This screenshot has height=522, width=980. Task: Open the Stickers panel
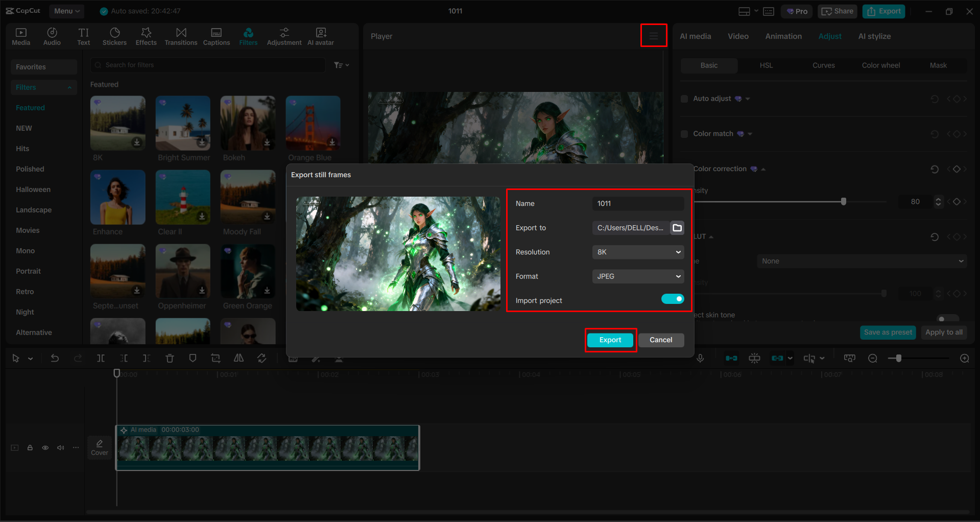(114, 36)
